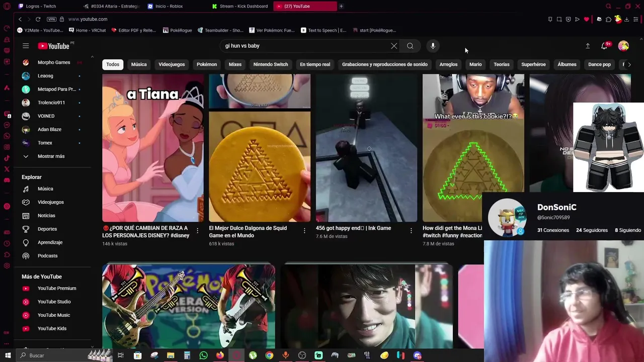The width and height of the screenshot is (644, 362).
Task: Switch to 'Stream - Kick Dashboard' tab
Action: 241,6
